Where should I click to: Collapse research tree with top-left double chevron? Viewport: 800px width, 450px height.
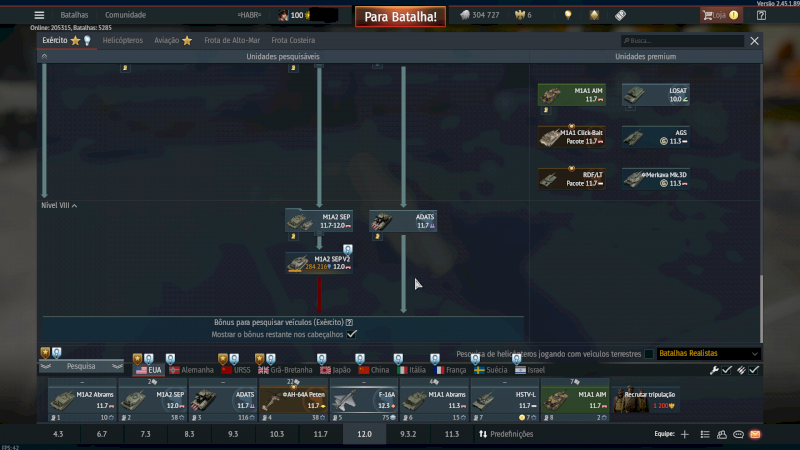point(44,57)
